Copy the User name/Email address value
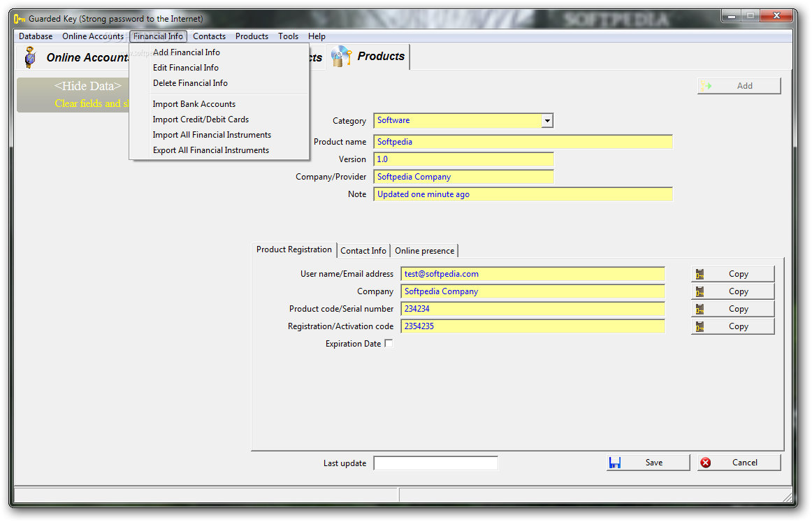Image resolution: width=812 pixels, height=522 pixels. [x=733, y=274]
